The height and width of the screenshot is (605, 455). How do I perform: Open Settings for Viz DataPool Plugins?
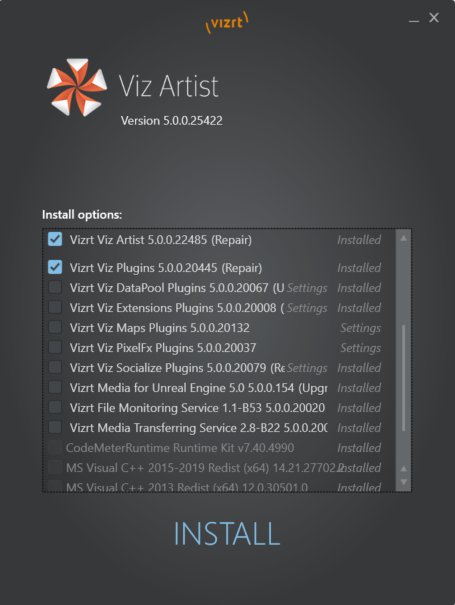(x=307, y=288)
